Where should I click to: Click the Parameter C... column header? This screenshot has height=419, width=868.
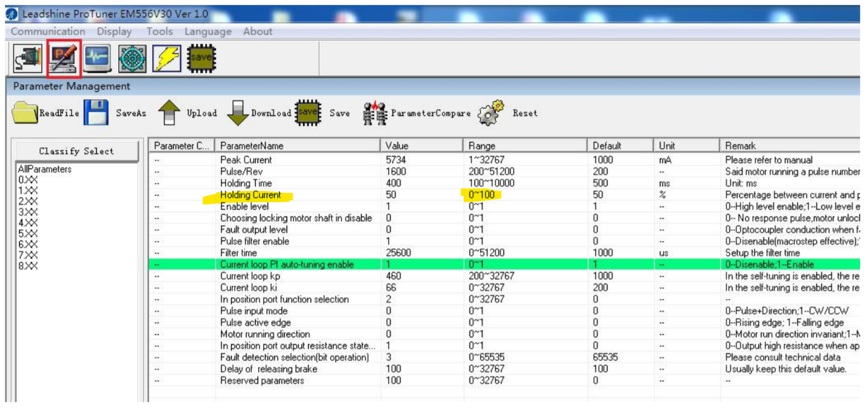click(182, 146)
